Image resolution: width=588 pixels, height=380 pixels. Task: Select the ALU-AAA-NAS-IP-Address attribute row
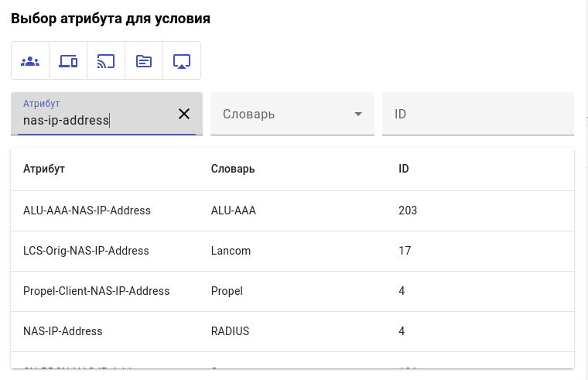coord(87,211)
